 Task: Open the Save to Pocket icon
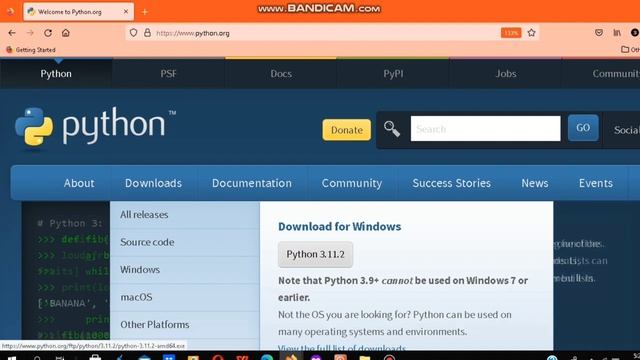(599, 33)
